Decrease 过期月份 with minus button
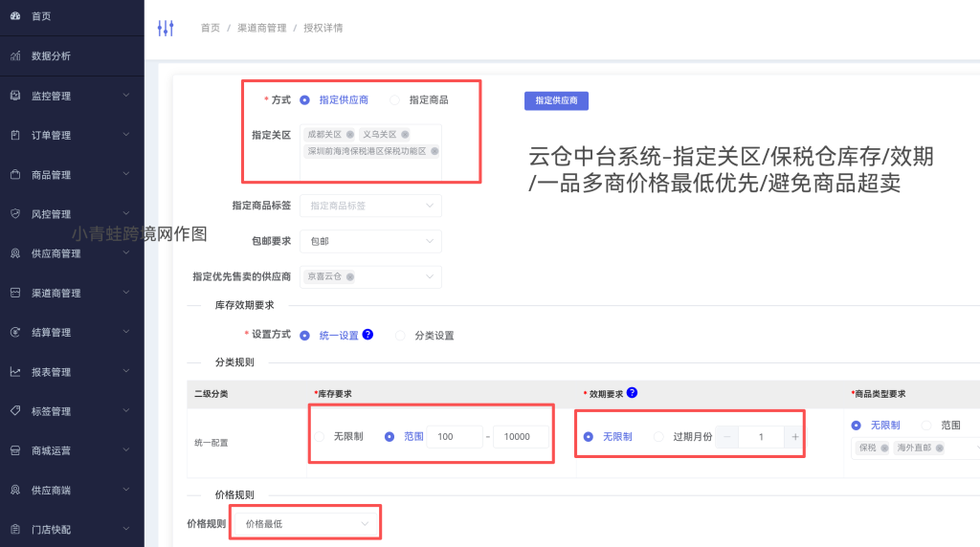Image resolution: width=980 pixels, height=547 pixels. click(x=727, y=437)
